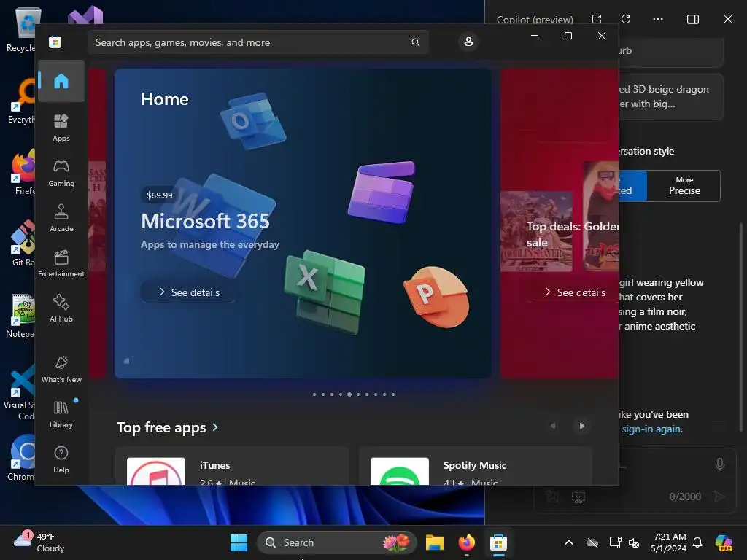This screenshot has height=560, width=747.
Task: Click Copilot add screenshot icon
Action: point(578,497)
